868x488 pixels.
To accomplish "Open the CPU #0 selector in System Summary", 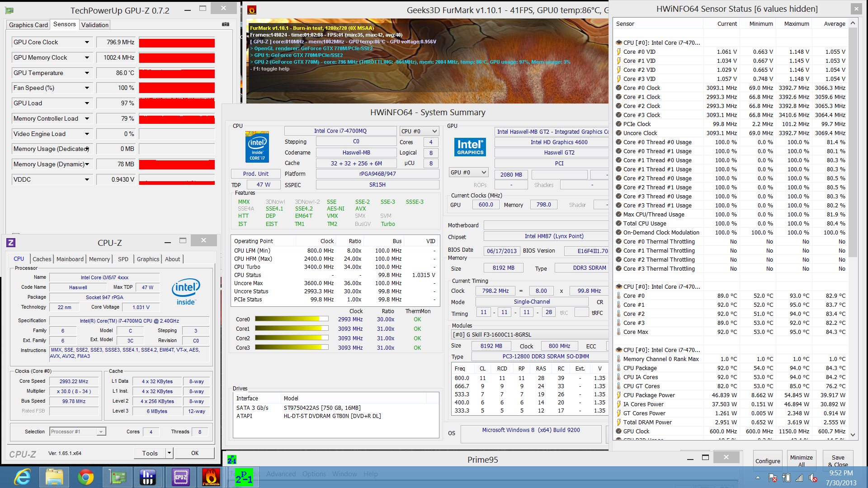I will pos(419,131).
